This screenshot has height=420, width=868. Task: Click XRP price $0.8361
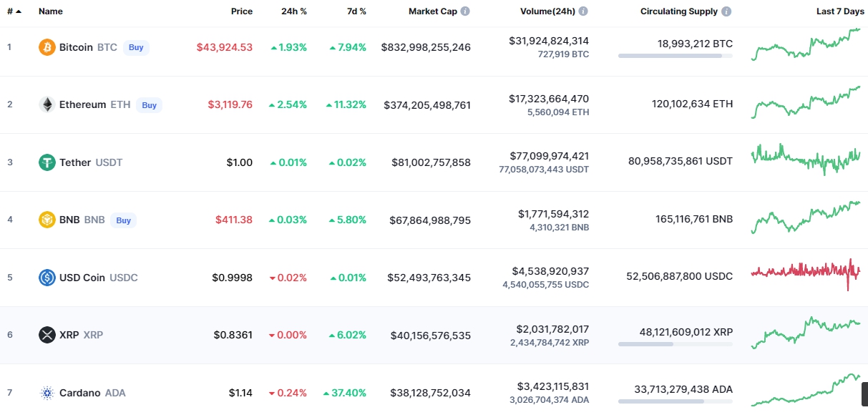click(x=233, y=334)
